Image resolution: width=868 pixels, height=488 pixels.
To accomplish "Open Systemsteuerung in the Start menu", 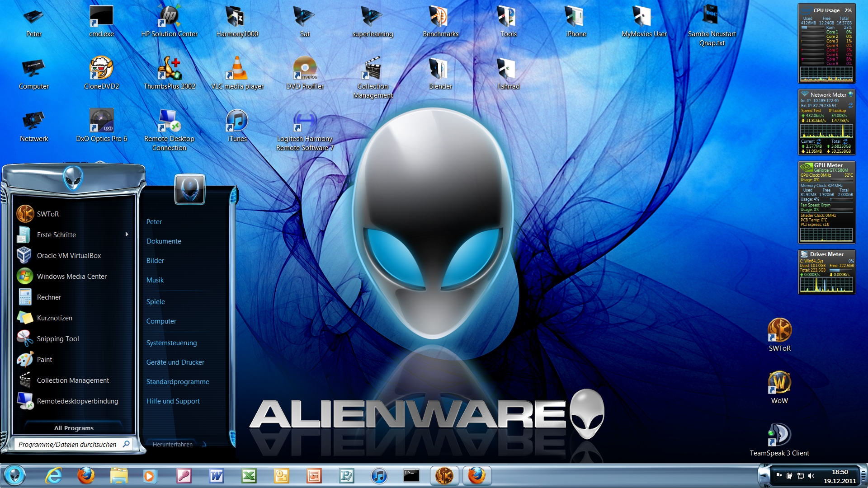I will coord(171,343).
